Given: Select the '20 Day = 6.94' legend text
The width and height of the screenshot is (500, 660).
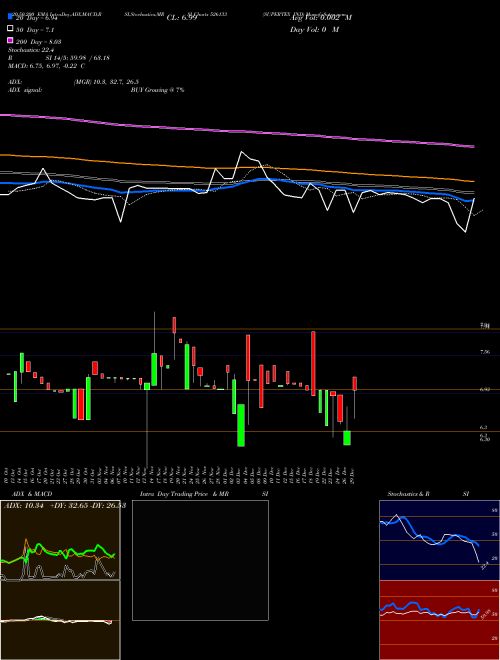Looking at the screenshot, I should (x=36, y=18).
